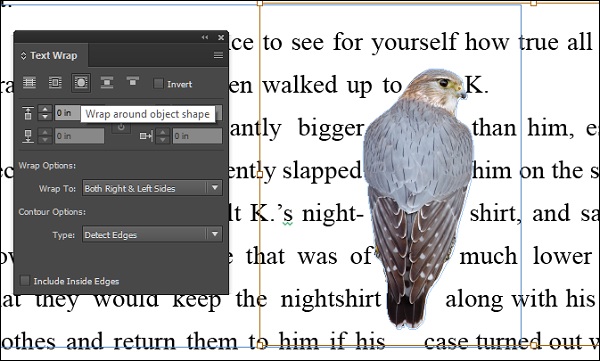Collapse the panel with double-arrow icon
Image resolution: width=600 pixels, height=361 pixels.
click(205, 37)
